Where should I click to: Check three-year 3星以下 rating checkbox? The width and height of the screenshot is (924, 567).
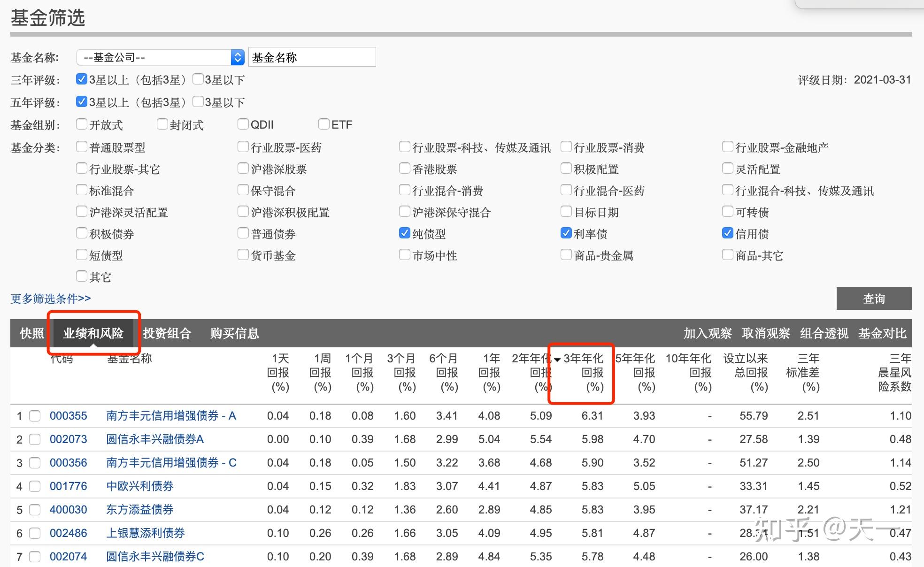coord(198,79)
